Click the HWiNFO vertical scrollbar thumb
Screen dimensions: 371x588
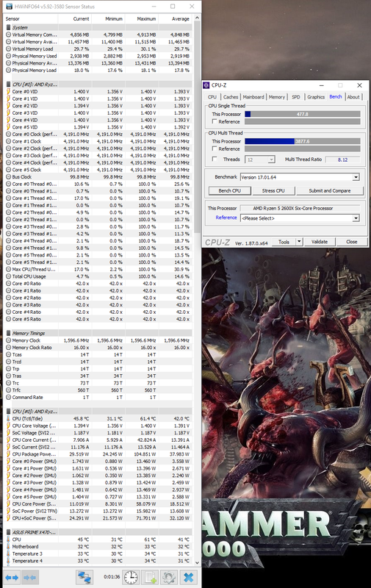pyautogui.click(x=197, y=126)
